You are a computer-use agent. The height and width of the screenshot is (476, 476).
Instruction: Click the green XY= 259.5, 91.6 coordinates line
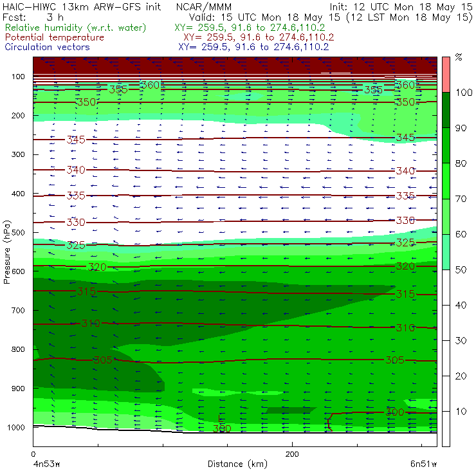(250, 28)
